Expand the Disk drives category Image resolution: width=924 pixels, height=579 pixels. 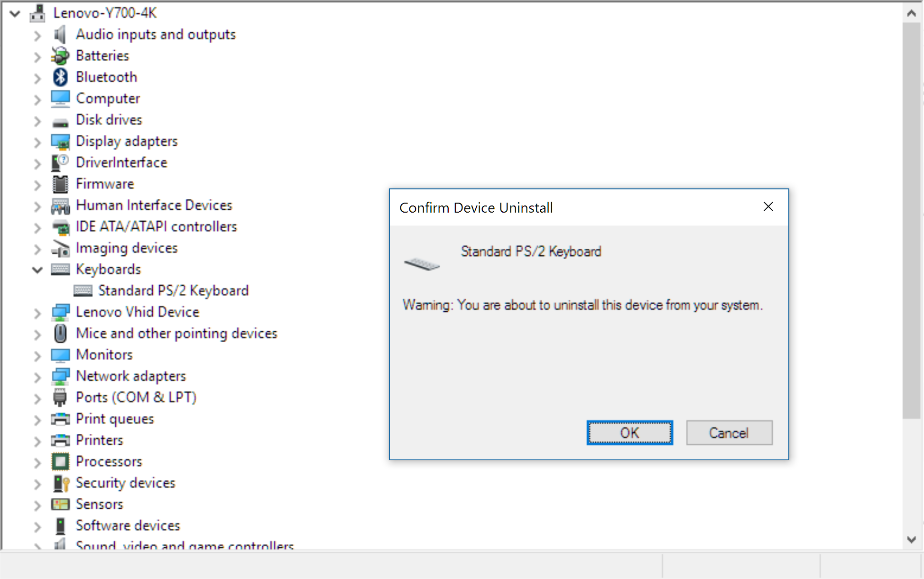(37, 121)
